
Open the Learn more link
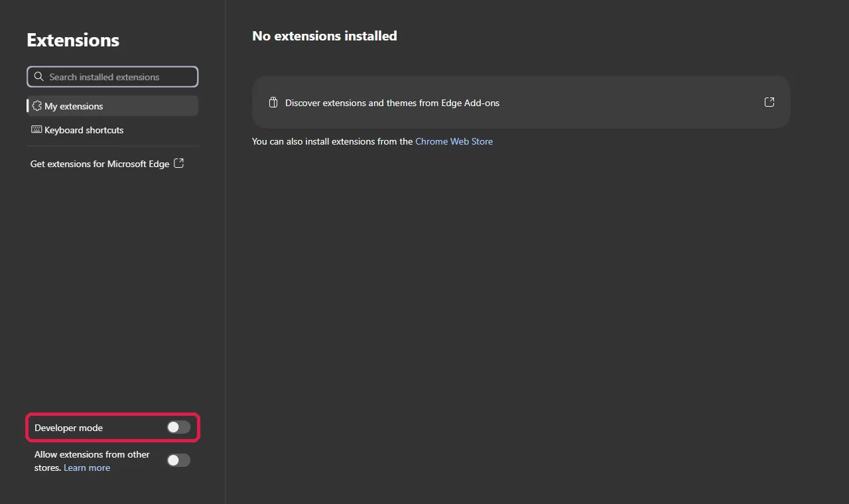click(87, 468)
